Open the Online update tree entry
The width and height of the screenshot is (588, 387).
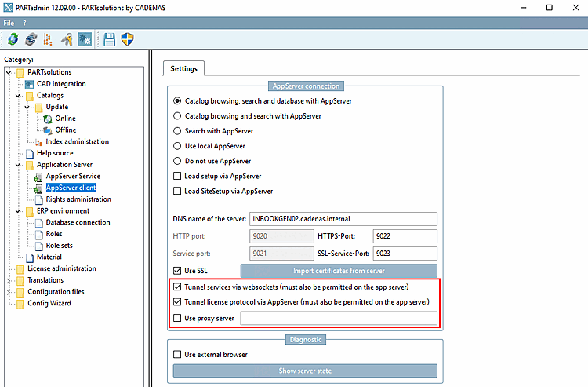coord(65,119)
